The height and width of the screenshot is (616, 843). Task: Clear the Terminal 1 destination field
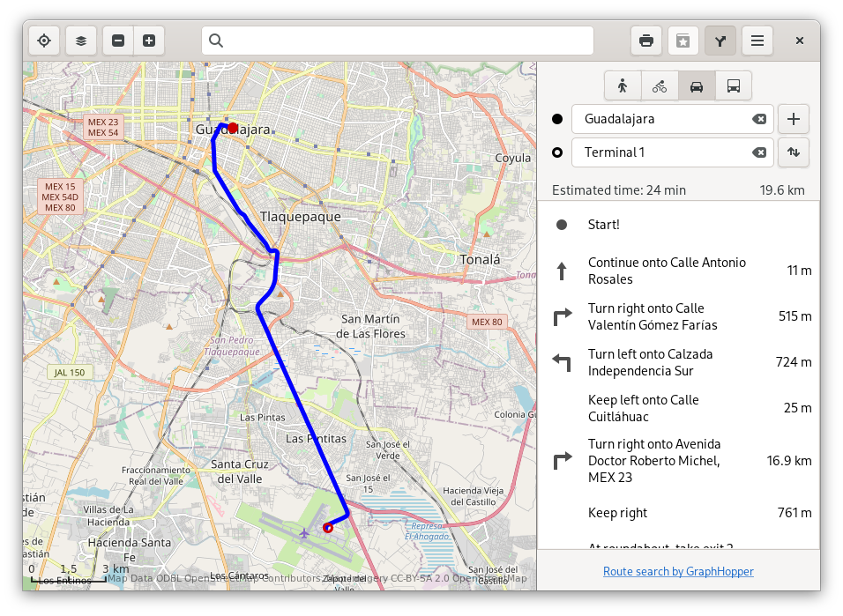pyautogui.click(x=758, y=152)
